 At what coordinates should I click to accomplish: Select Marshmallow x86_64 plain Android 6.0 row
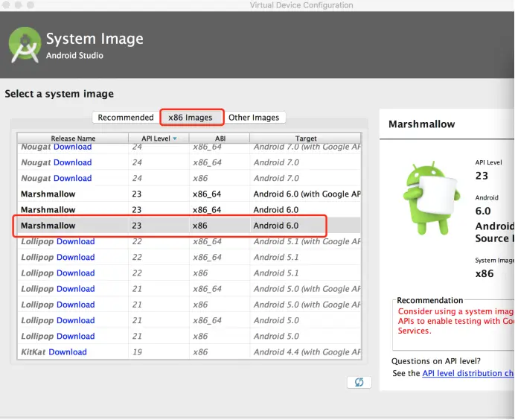189,210
